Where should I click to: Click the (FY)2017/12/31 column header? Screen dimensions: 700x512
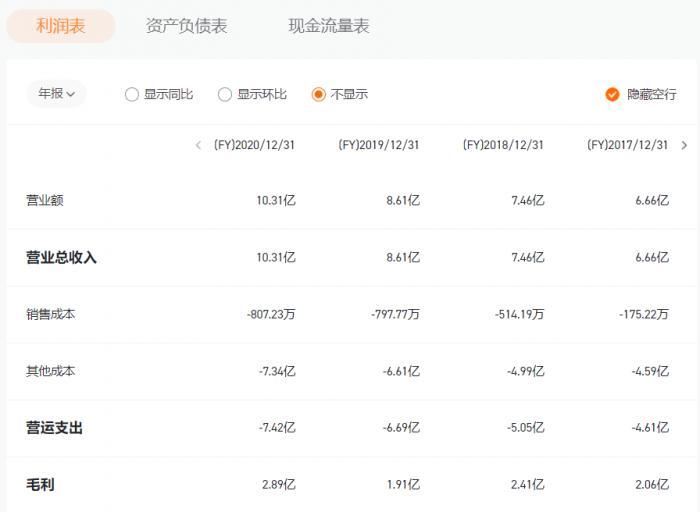click(627, 145)
